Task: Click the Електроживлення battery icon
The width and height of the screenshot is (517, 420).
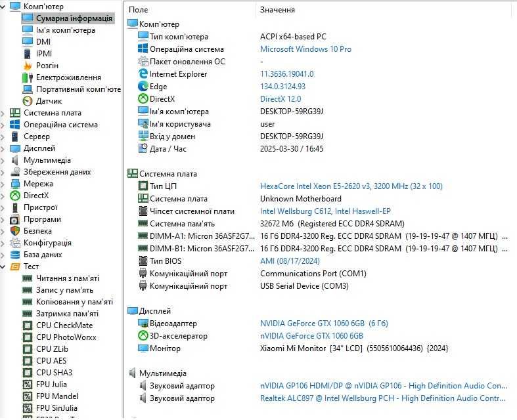Action: tap(28, 77)
